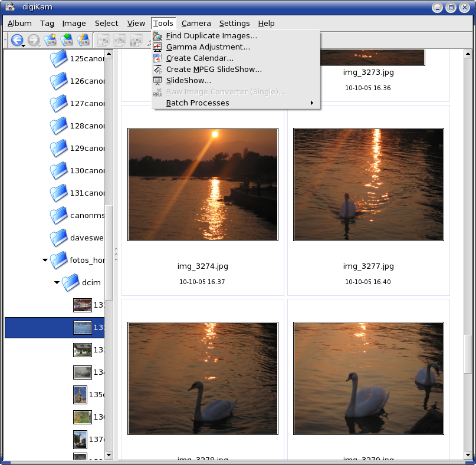The width and height of the screenshot is (476, 465).
Task: Open the View menu
Action: tap(136, 24)
